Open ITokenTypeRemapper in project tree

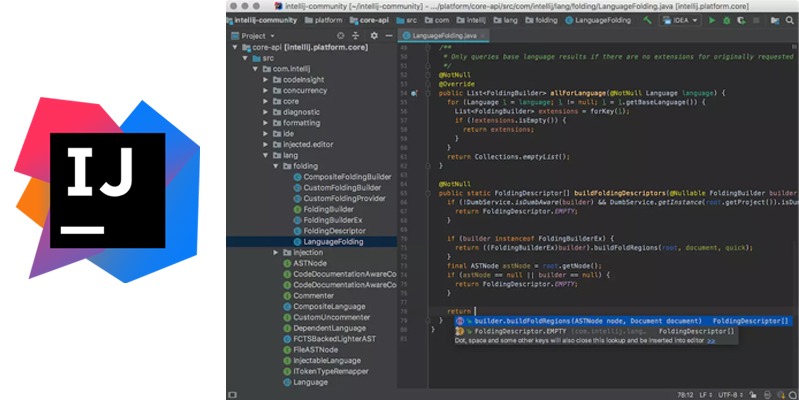pyautogui.click(x=331, y=371)
